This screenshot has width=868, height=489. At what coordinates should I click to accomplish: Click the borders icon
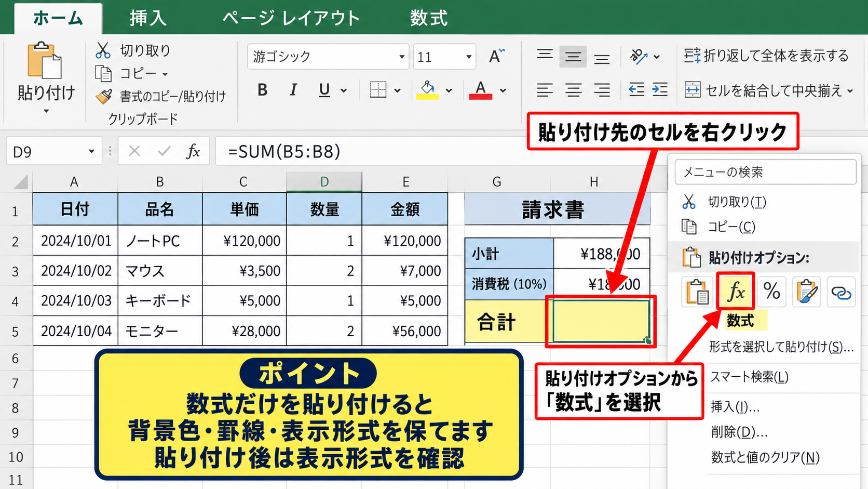click(x=378, y=90)
